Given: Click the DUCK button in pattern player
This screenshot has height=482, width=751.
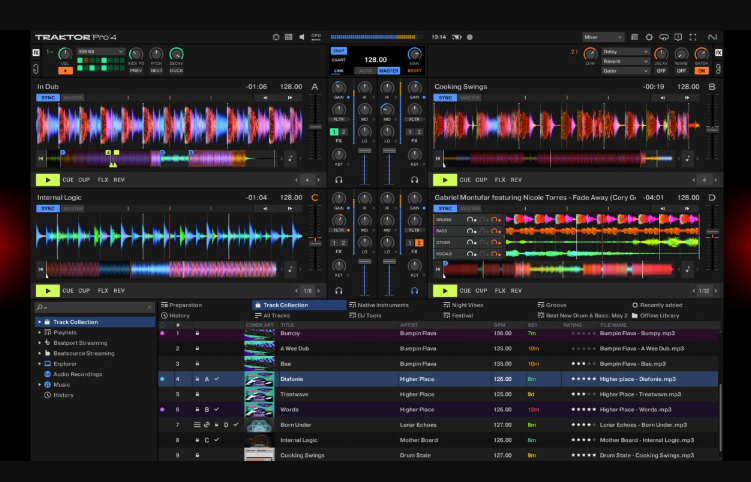Looking at the screenshot, I should [176, 71].
